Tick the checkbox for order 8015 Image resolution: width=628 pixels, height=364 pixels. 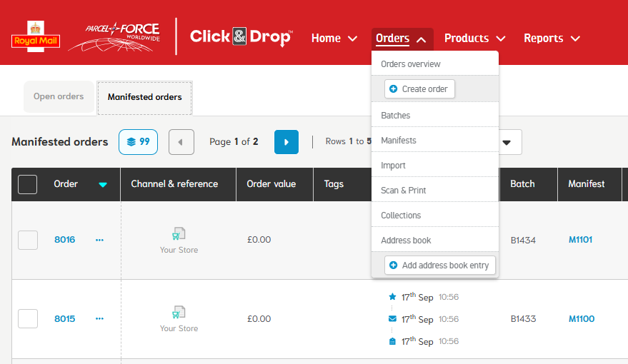point(28,319)
